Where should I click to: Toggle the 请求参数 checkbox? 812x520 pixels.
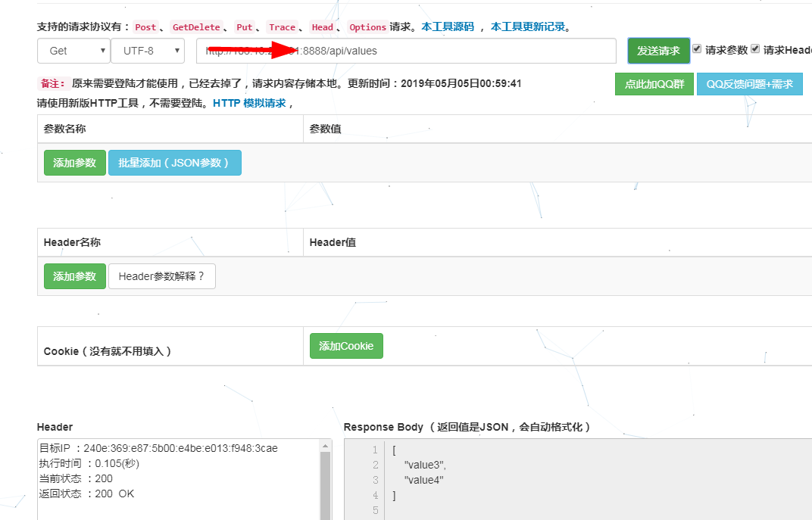coord(697,49)
